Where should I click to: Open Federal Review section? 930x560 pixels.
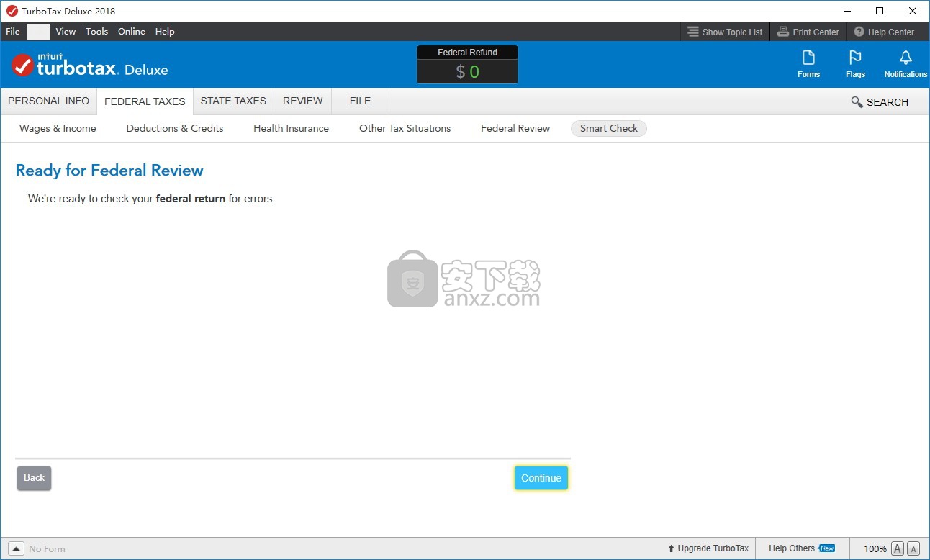[x=515, y=128]
